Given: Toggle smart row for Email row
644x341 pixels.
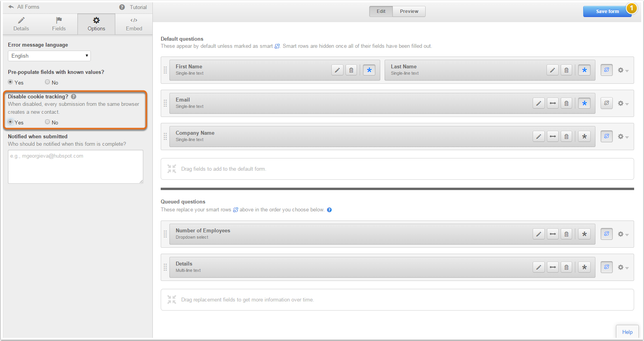Looking at the screenshot, I should pos(606,103).
